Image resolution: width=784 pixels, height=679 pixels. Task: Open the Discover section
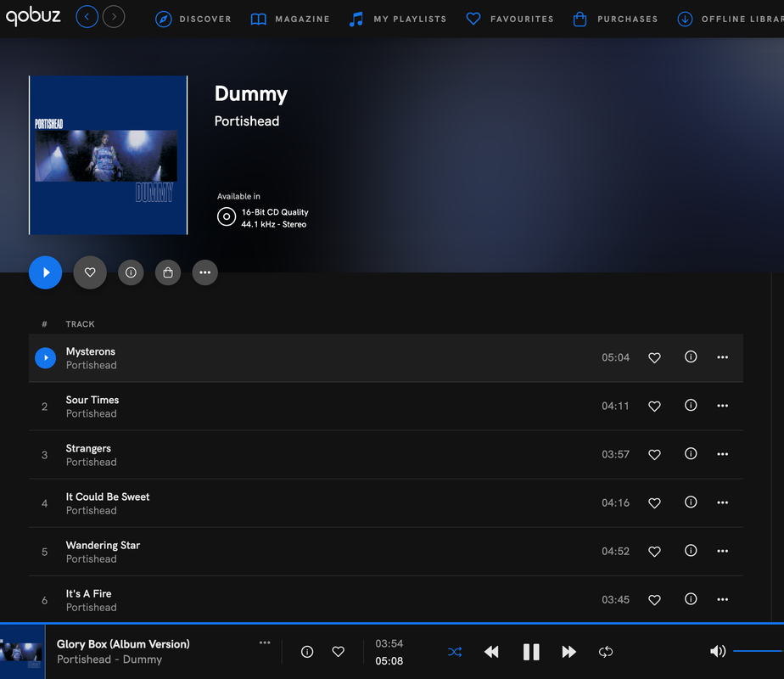193,19
